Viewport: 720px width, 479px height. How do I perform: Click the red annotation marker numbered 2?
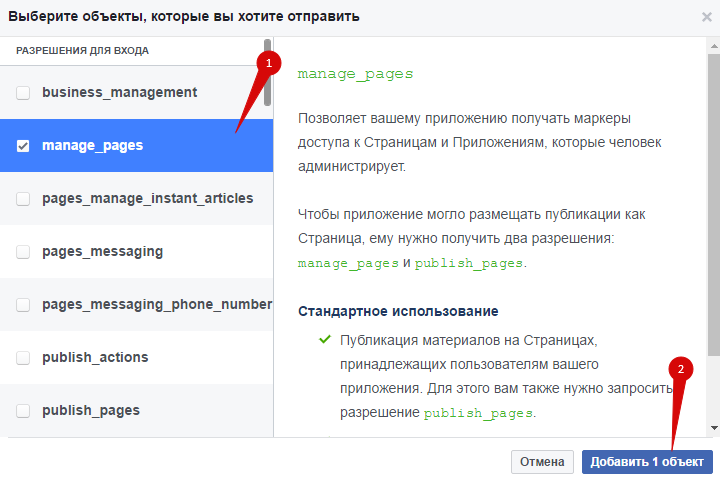[682, 368]
